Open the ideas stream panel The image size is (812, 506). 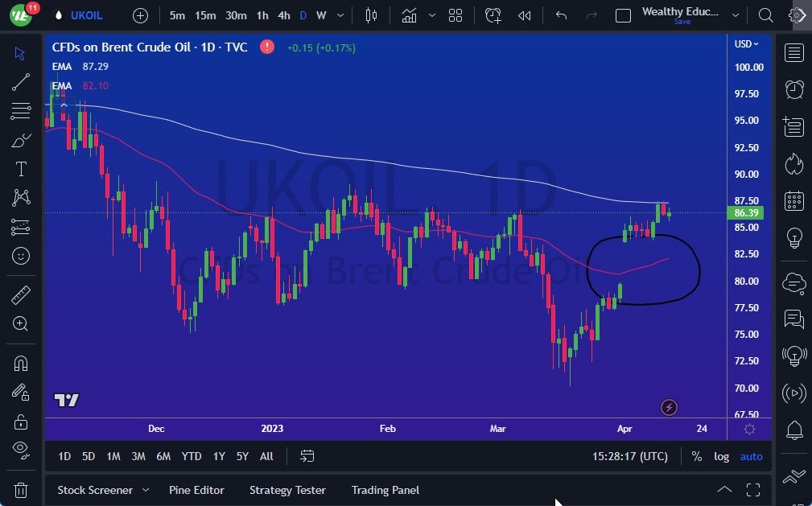[x=793, y=356]
